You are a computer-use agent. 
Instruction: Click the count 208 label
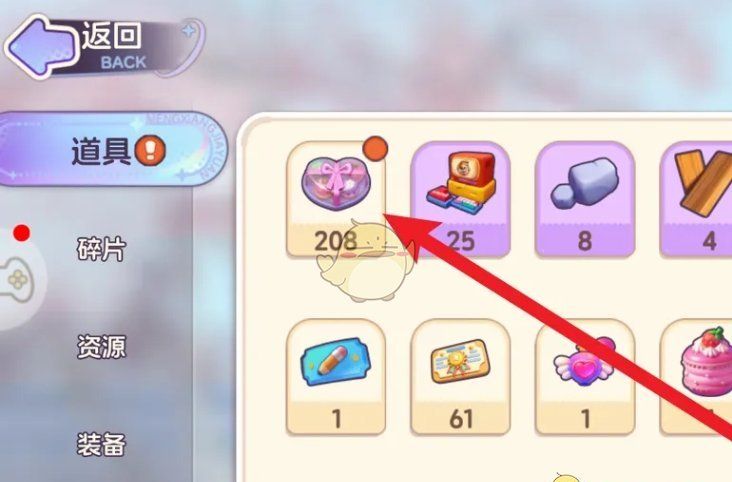click(336, 241)
